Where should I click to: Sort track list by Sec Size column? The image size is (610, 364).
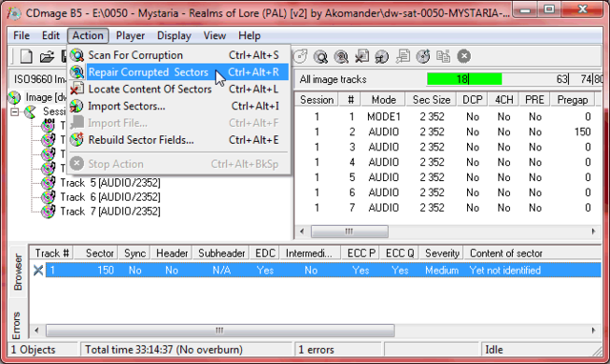(x=432, y=100)
